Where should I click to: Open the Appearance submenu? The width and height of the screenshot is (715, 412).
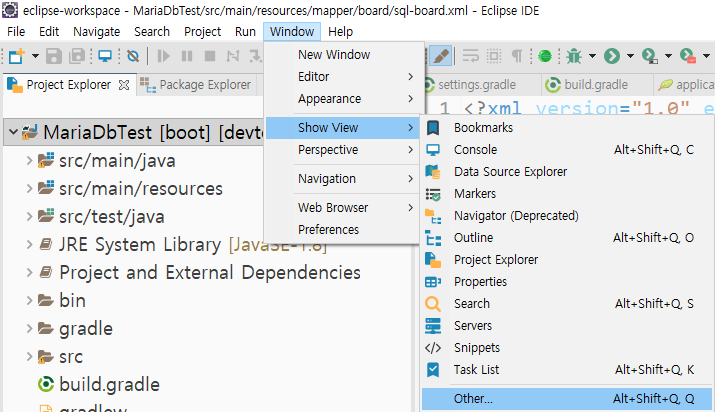(x=342, y=99)
